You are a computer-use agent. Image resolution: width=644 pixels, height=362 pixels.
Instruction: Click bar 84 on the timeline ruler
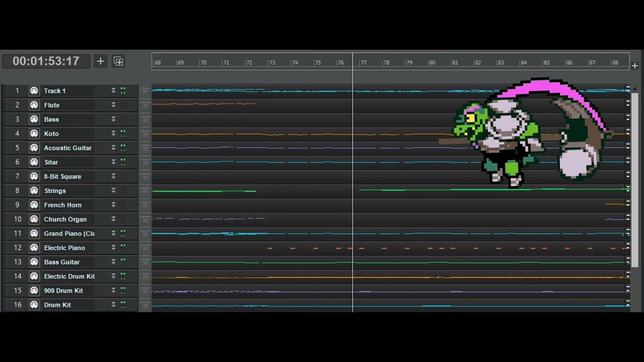[524, 63]
